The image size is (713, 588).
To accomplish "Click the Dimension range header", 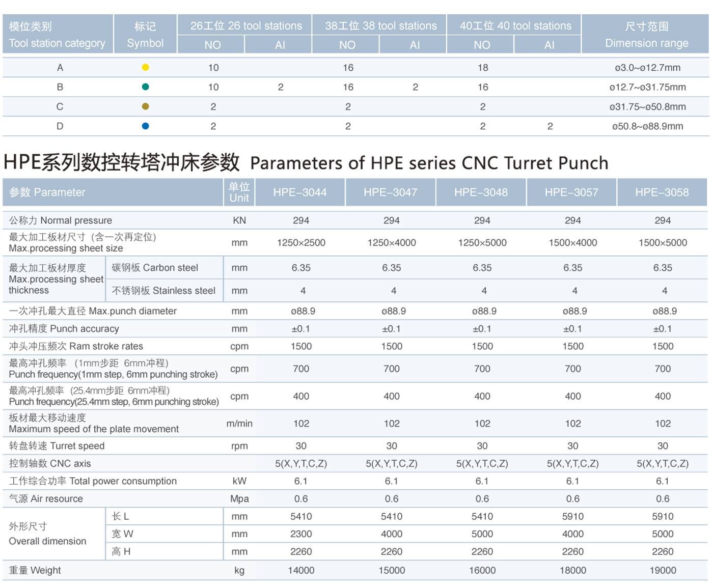I will pyautogui.click(x=646, y=35).
